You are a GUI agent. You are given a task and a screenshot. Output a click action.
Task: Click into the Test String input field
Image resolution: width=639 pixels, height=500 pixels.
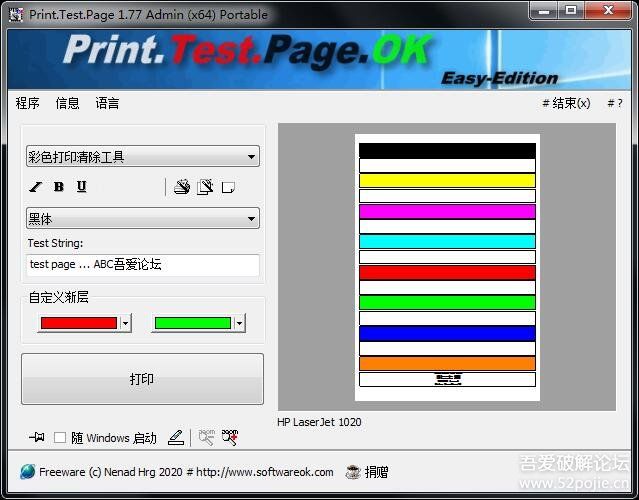(x=143, y=265)
